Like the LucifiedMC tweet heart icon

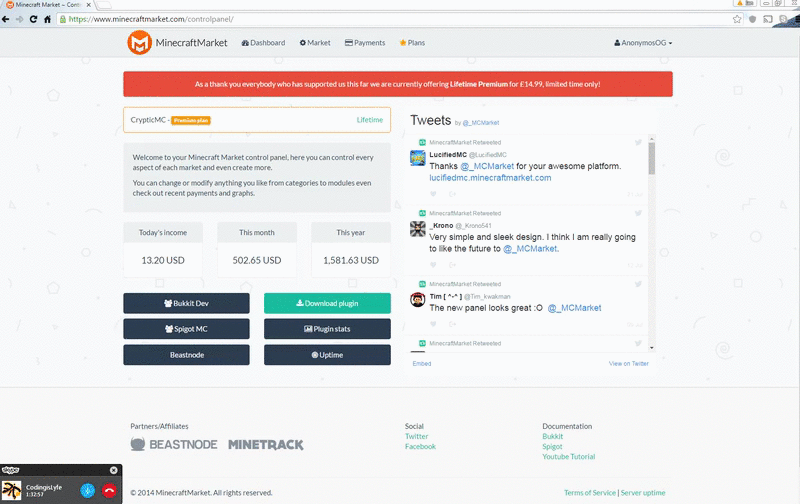point(433,194)
